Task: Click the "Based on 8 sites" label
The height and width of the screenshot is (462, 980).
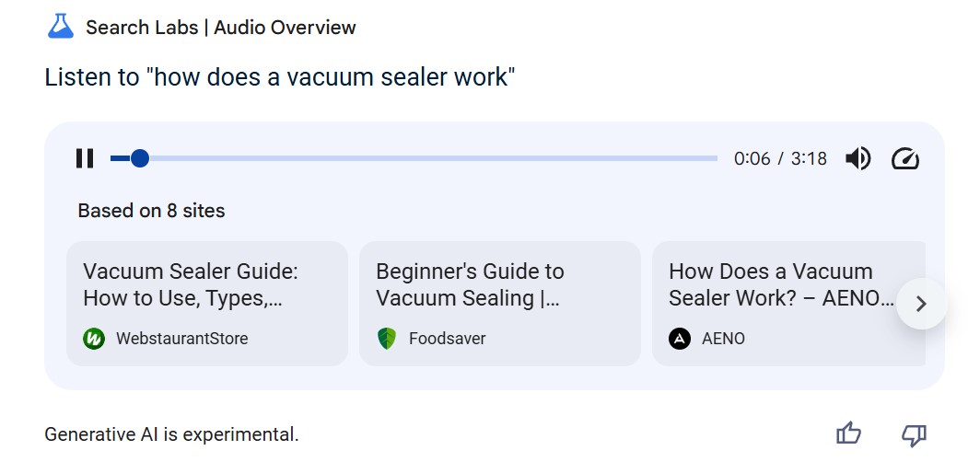Action: coord(151,211)
